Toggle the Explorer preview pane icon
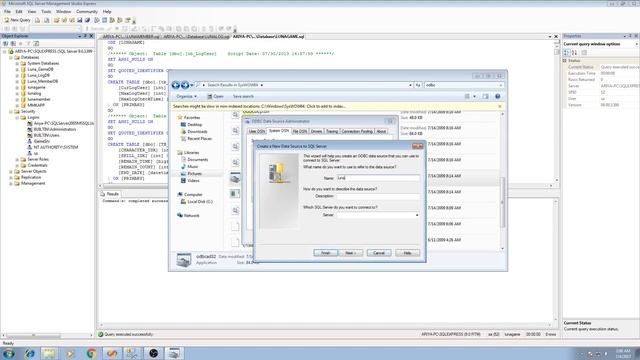 click(x=486, y=96)
